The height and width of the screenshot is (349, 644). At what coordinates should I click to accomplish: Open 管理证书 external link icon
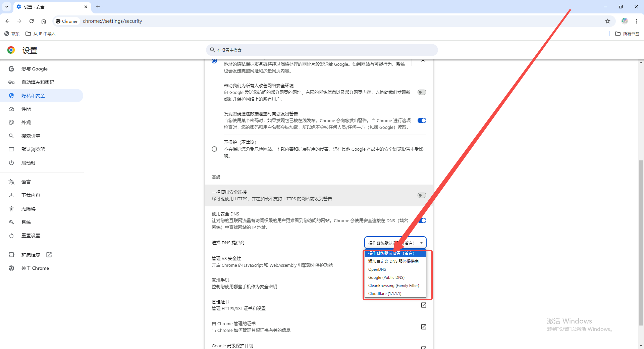pyautogui.click(x=424, y=305)
